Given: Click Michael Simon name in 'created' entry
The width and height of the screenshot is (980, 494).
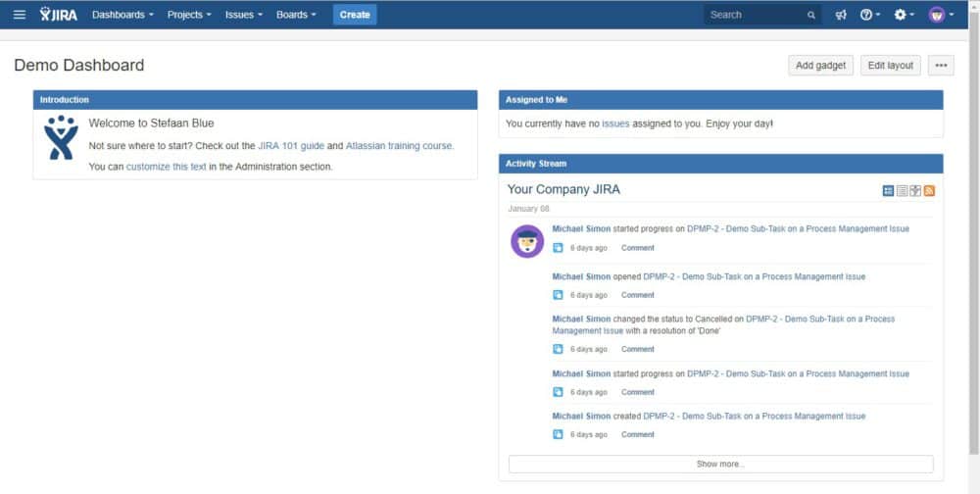Looking at the screenshot, I should (x=581, y=416).
